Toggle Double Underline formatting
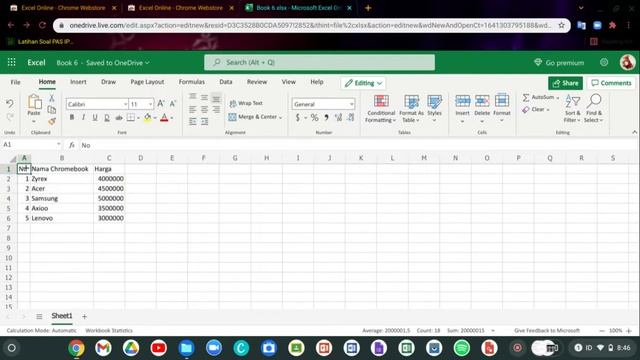Screen dimensions: 640x360 click(x=107, y=118)
